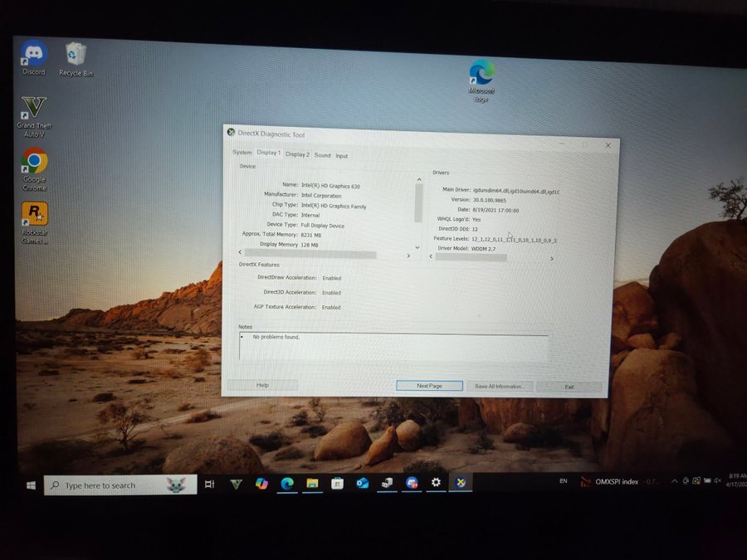Open Settings gear in the taskbar
The width and height of the screenshot is (747, 560).
(436, 483)
